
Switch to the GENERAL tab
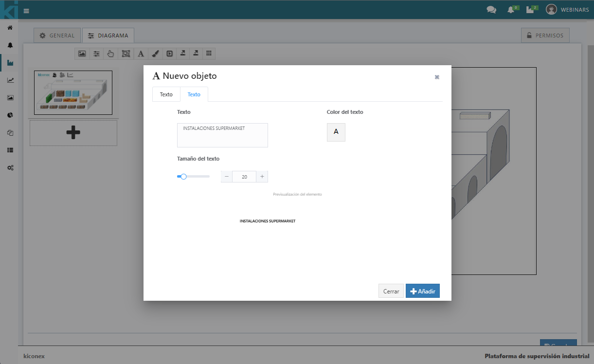57,36
